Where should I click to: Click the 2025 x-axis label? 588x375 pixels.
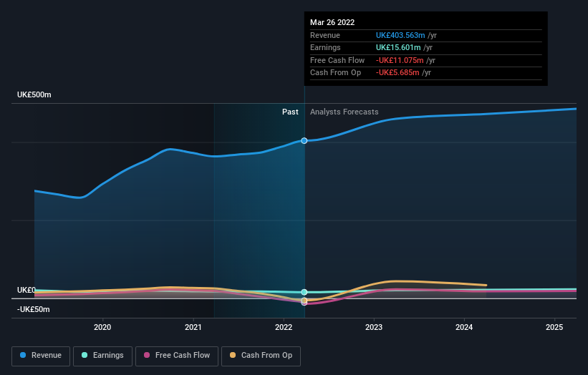[x=554, y=328]
